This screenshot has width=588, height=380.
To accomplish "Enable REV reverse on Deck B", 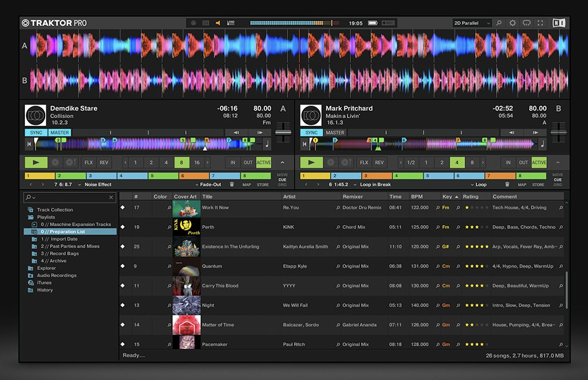I will [x=379, y=162].
